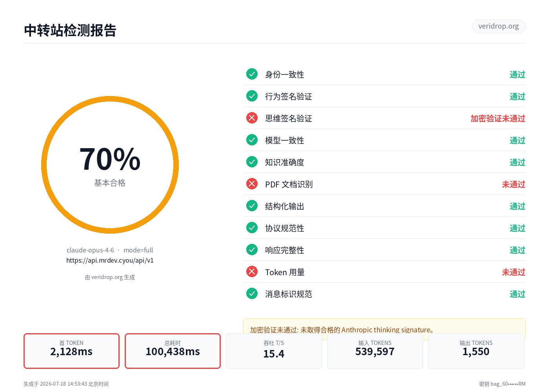Click the green check icon beside 模型一致性
Image resolution: width=549 pixels, height=392 pixels.
252,140
